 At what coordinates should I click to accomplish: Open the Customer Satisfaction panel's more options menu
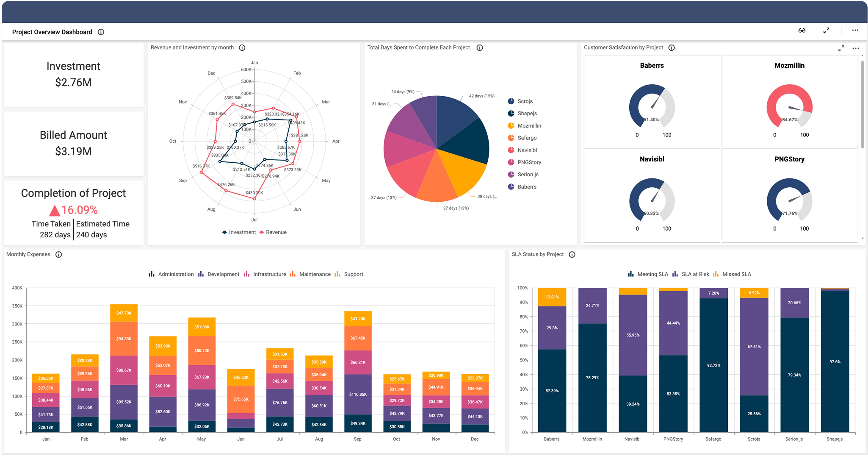(856, 48)
